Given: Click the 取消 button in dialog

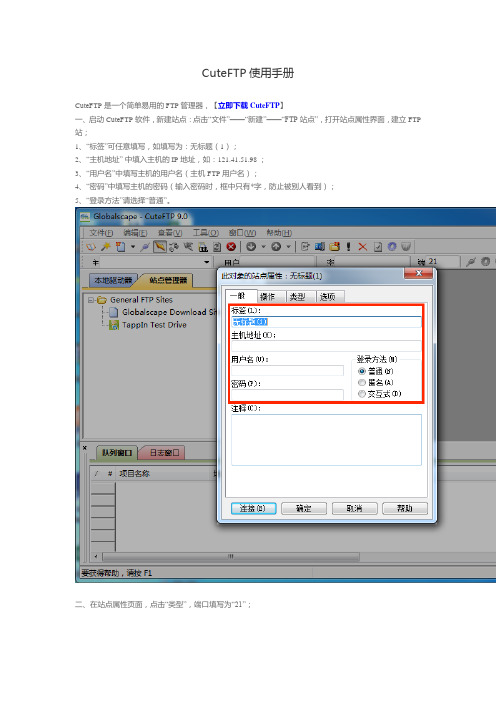Looking at the screenshot, I should 355,509.
